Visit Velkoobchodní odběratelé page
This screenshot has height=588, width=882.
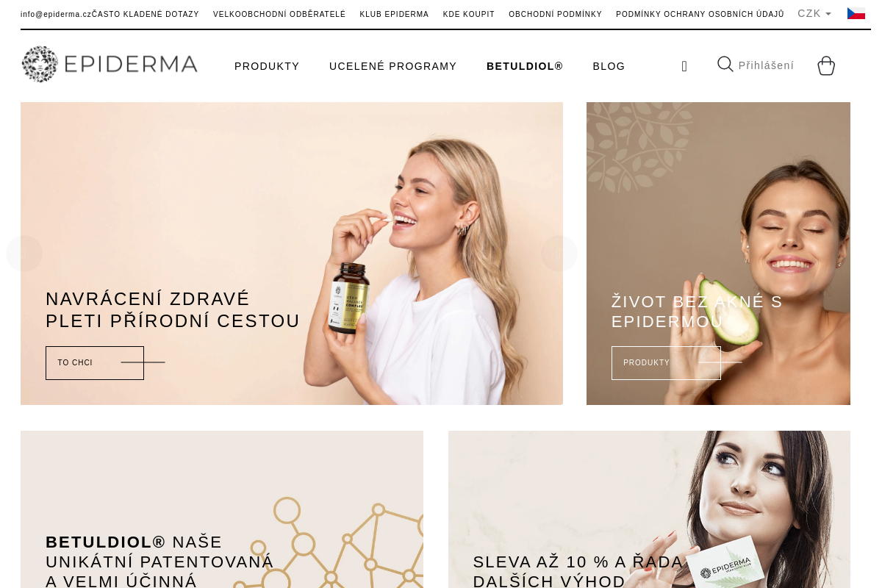[279, 15]
